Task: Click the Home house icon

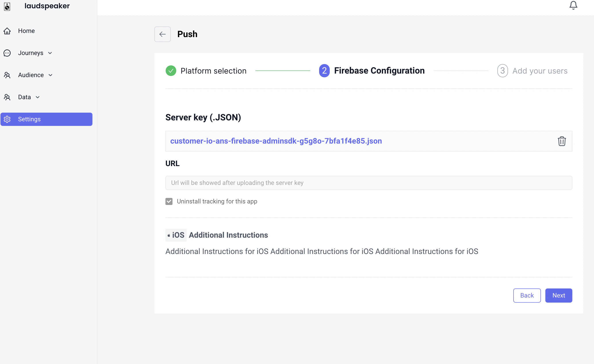Action: pos(7,31)
